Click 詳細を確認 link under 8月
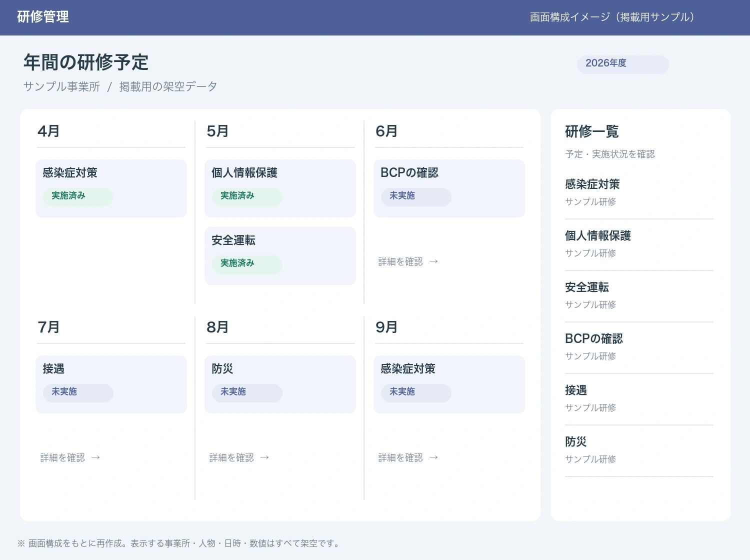Image resolution: width=750 pixels, height=560 pixels. pos(239,457)
